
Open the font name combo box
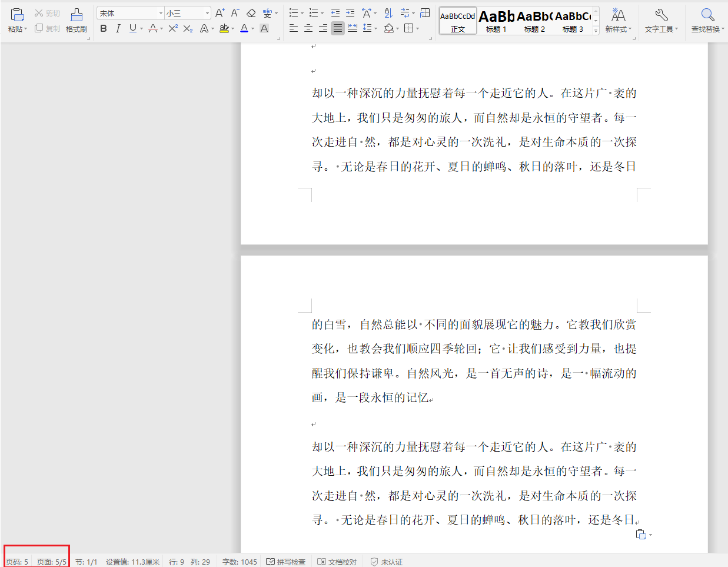(x=129, y=12)
